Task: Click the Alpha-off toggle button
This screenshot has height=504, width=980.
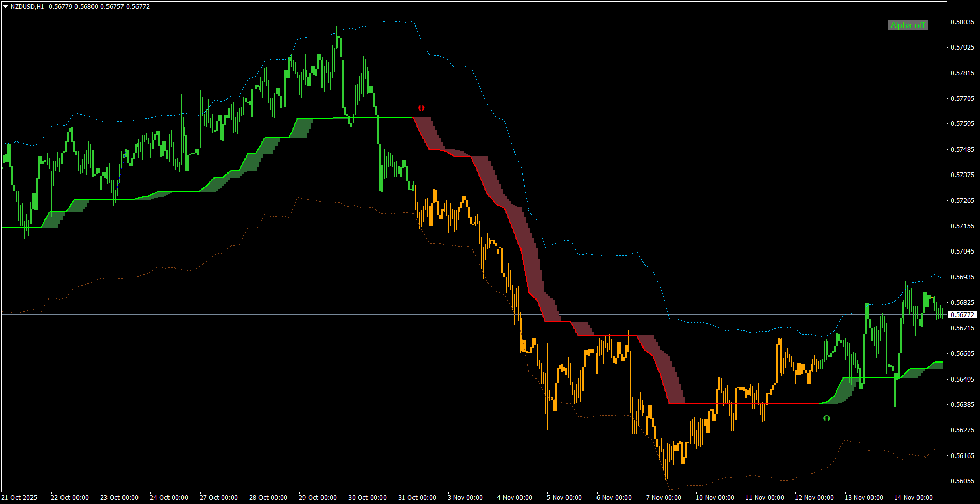Action: 908,25
